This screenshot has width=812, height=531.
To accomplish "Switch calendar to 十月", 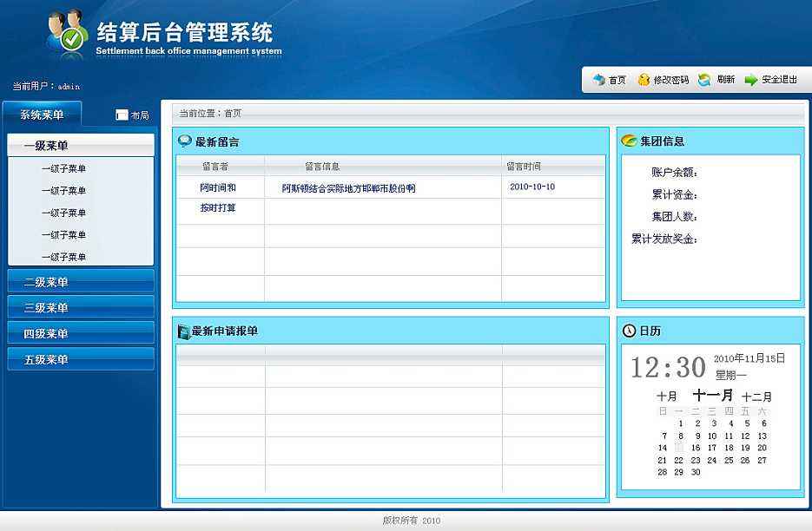I will click(x=666, y=397).
